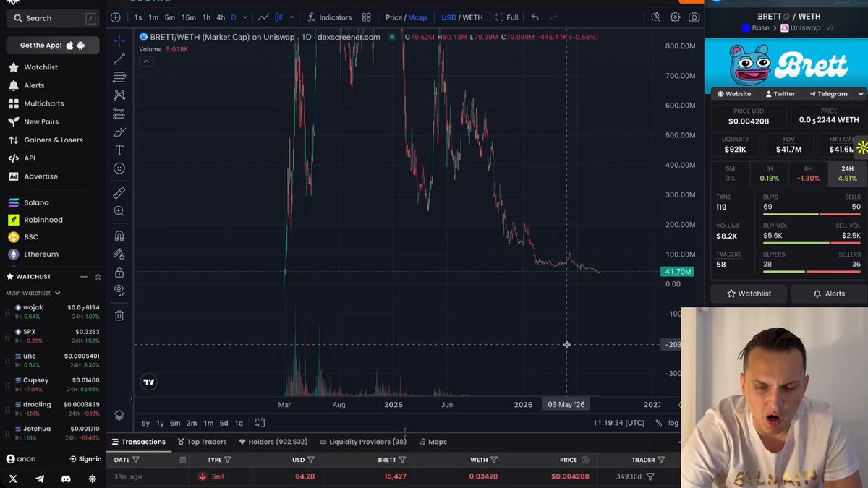Toggle the log scale option
This screenshot has height=488, width=868.
(673, 423)
